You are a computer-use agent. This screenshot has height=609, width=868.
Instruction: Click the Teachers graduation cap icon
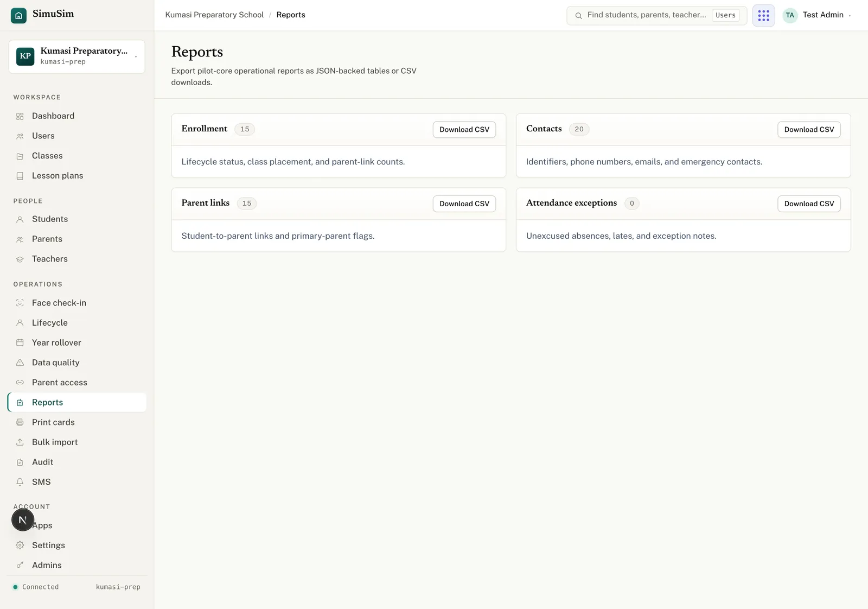pos(20,259)
